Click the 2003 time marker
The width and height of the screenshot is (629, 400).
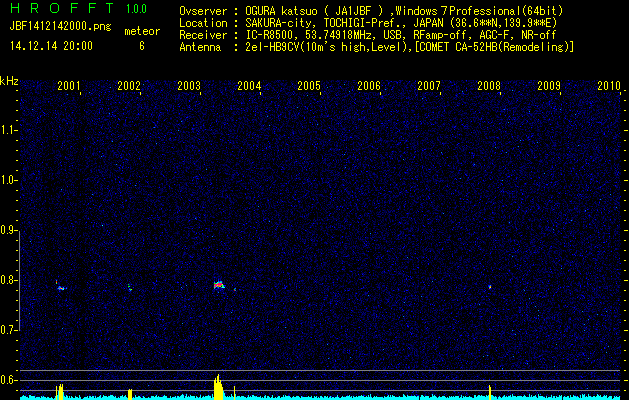click(189, 85)
